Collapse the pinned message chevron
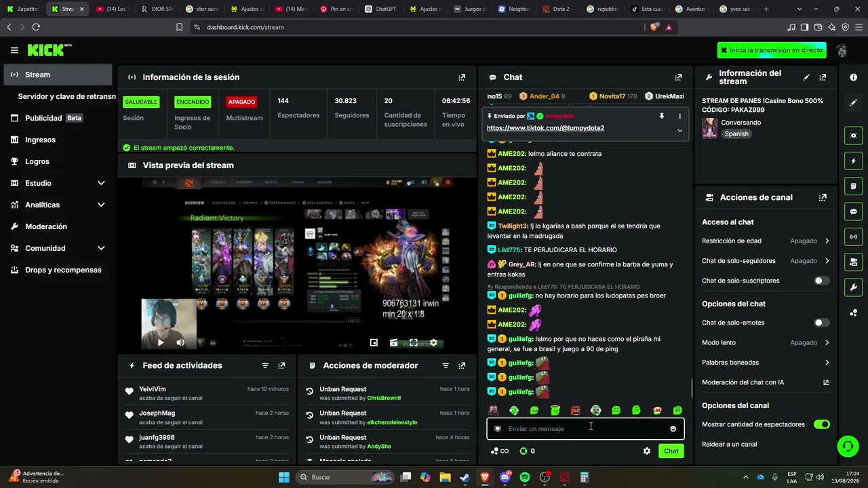868x488 pixels. click(679, 130)
